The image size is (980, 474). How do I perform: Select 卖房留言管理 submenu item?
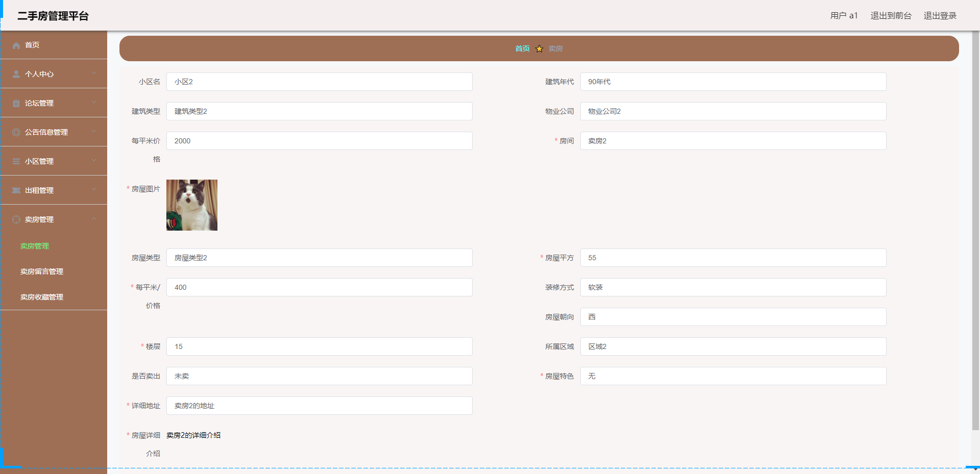click(x=54, y=271)
